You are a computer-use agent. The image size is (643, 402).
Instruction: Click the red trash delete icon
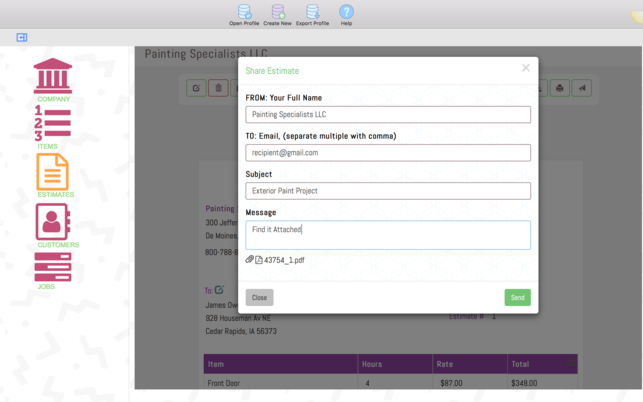pyautogui.click(x=218, y=88)
